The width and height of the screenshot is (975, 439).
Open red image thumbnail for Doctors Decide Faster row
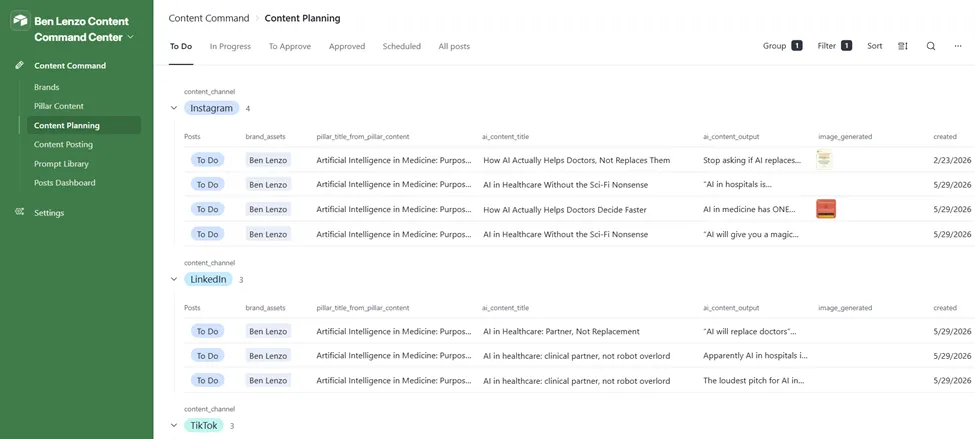point(826,209)
